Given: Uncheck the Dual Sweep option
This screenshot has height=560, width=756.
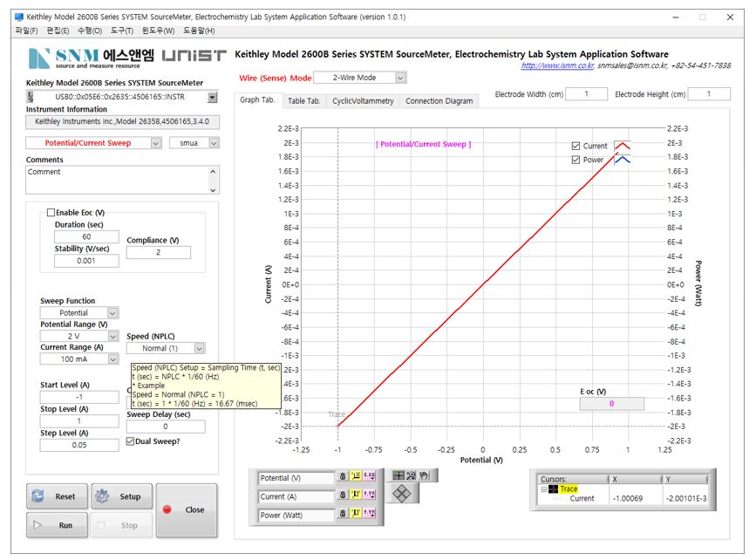Looking at the screenshot, I should (x=131, y=441).
